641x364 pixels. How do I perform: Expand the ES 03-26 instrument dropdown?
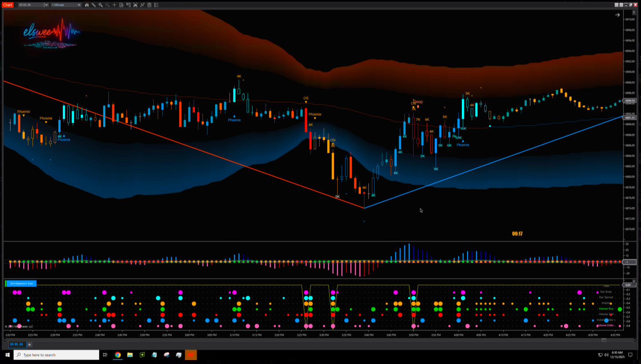click(x=46, y=5)
